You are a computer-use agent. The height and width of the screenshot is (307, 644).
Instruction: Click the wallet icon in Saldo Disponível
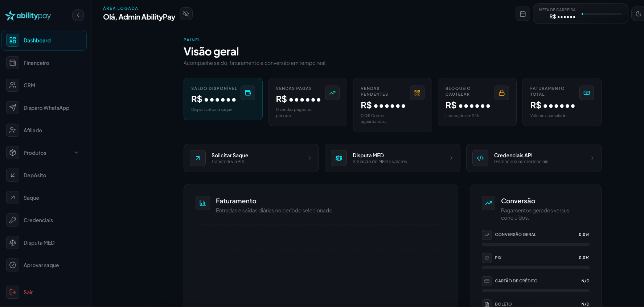[248, 93]
